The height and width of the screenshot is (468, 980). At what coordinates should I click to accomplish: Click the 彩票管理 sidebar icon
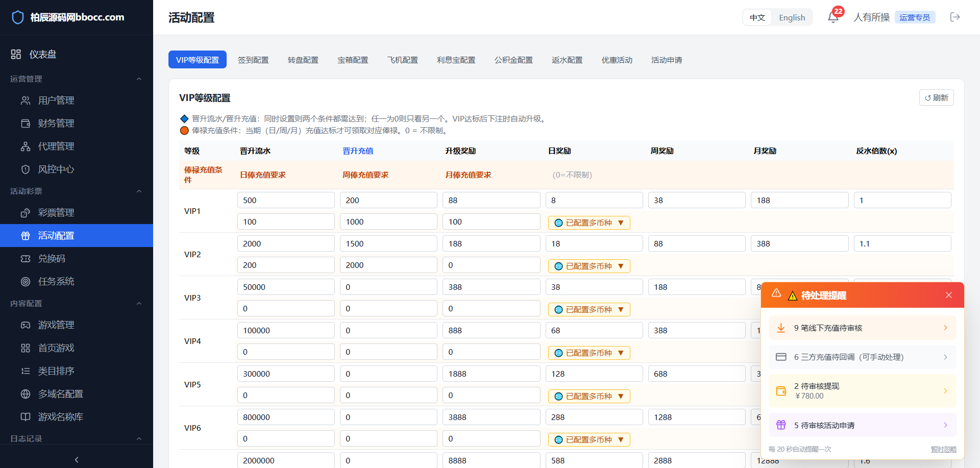point(26,213)
